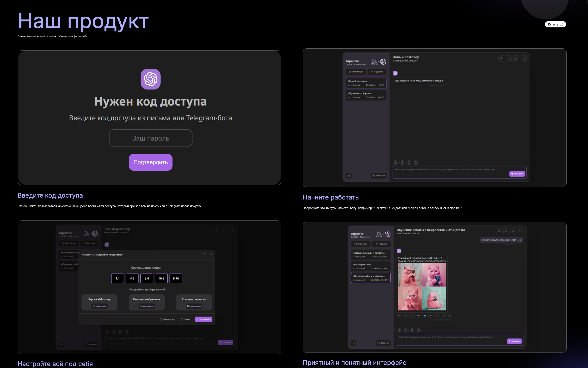Click the share arrow icon in the pink cat chat header
This screenshot has width=588, height=368.
pos(499,231)
